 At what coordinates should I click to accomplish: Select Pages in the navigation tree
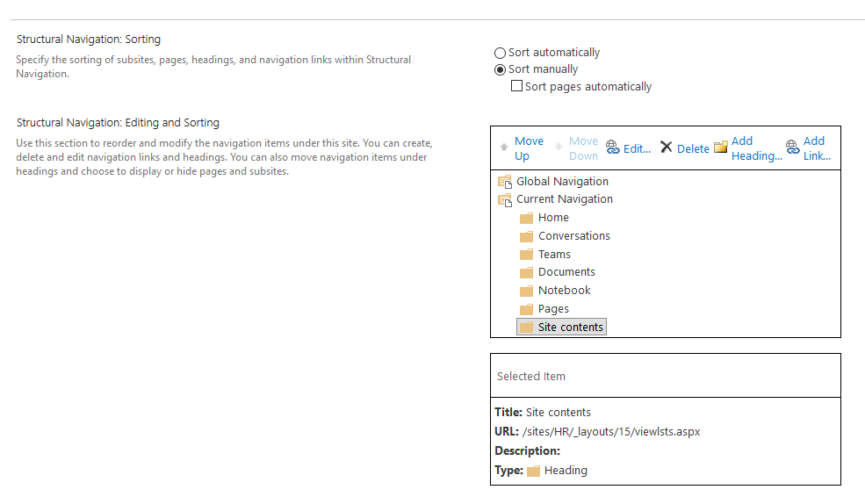(553, 309)
